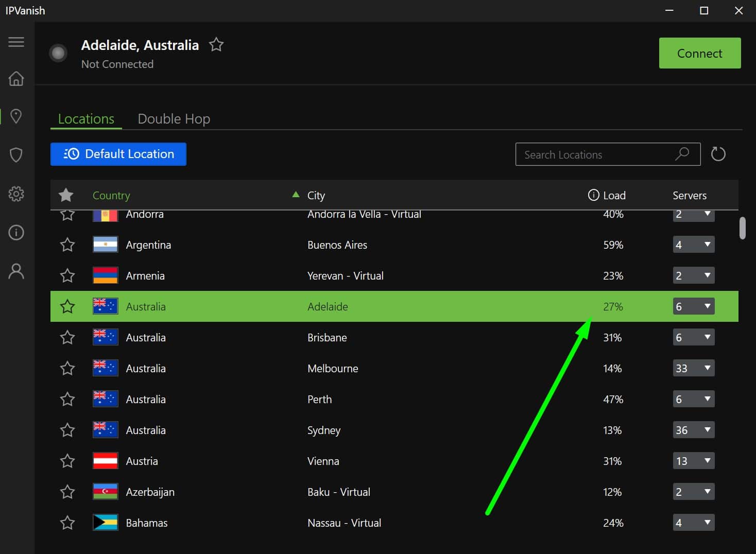Viewport: 756px width, 554px height.
Task: Expand servers dropdown for Sydney
Action: pos(694,430)
